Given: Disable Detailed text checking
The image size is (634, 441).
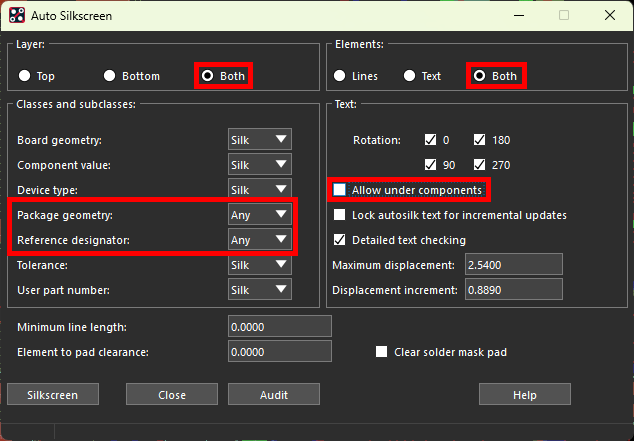Looking at the screenshot, I should [340, 240].
